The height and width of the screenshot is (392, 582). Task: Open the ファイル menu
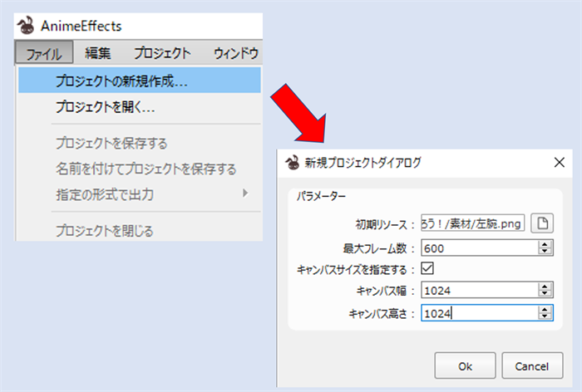[x=44, y=53]
